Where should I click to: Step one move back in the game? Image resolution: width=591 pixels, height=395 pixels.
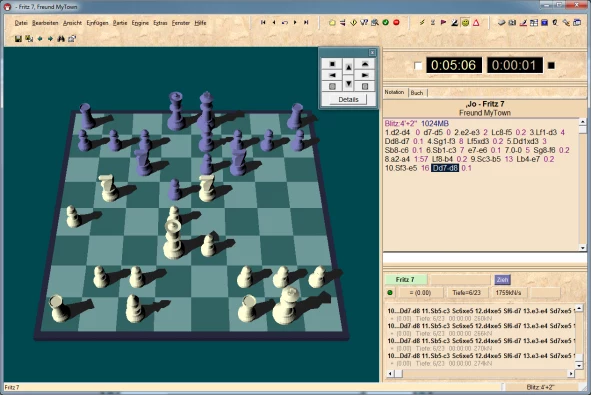point(274,23)
